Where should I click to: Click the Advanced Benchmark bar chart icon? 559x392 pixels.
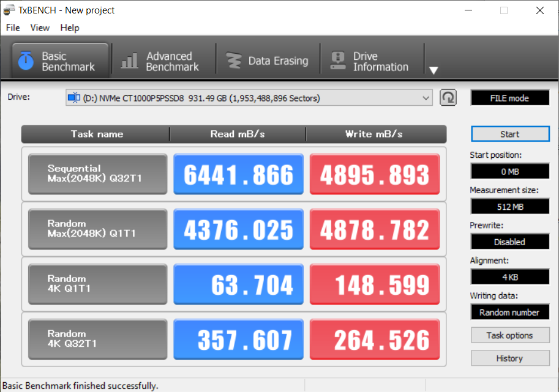129,61
